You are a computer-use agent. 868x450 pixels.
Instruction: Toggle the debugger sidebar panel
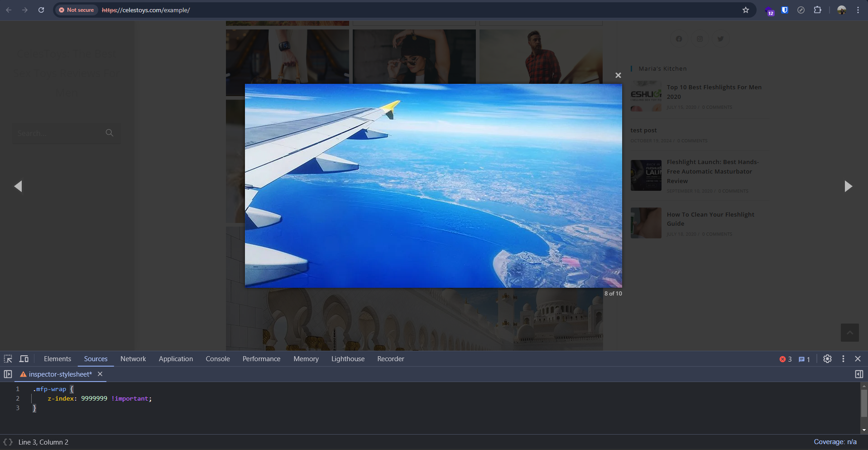[x=859, y=374]
